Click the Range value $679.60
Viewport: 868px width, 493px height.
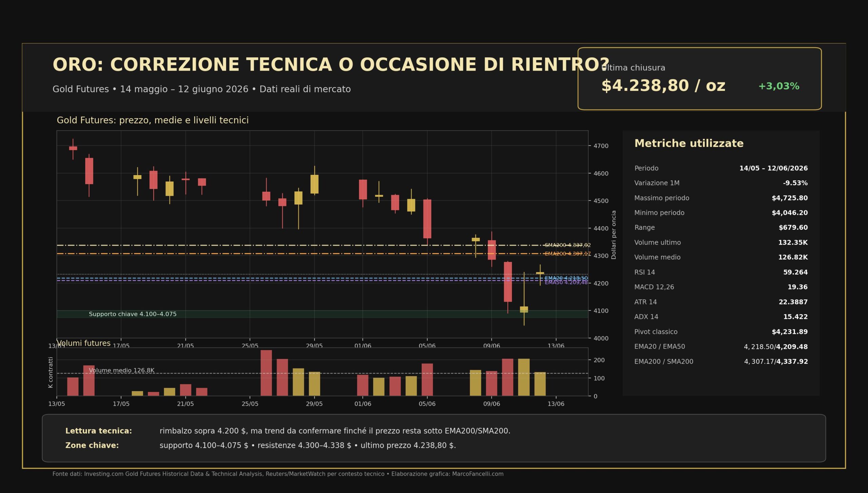click(x=793, y=227)
